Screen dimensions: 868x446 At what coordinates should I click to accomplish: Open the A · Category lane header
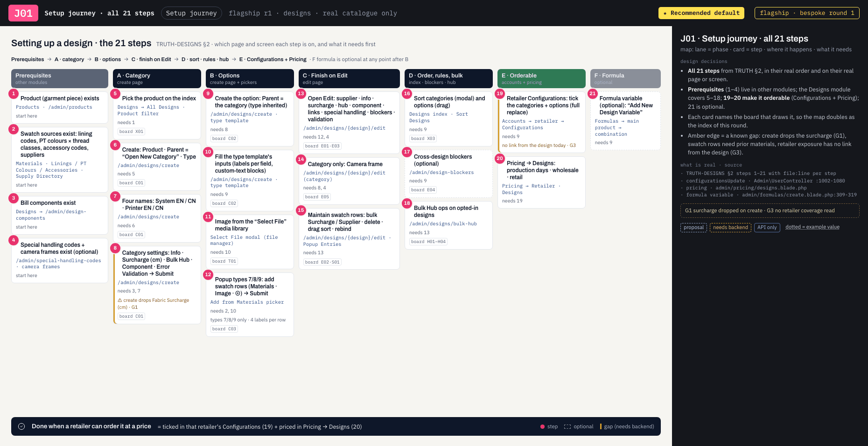tap(157, 78)
